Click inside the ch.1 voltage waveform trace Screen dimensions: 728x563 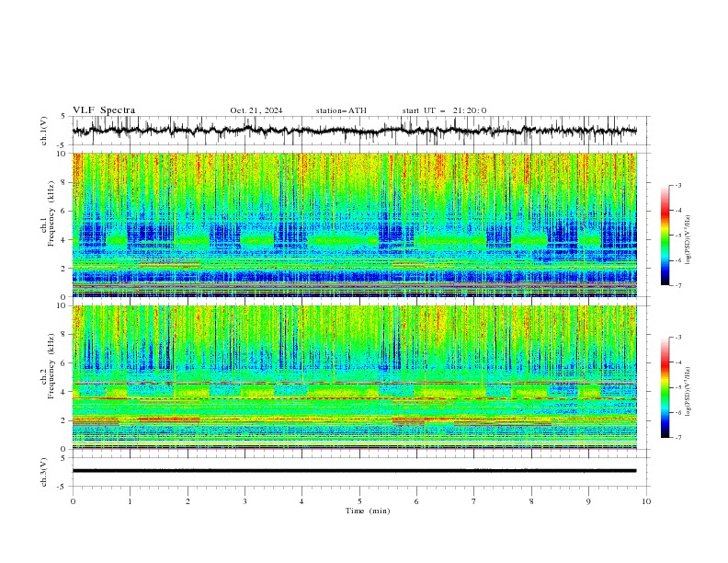354,131
